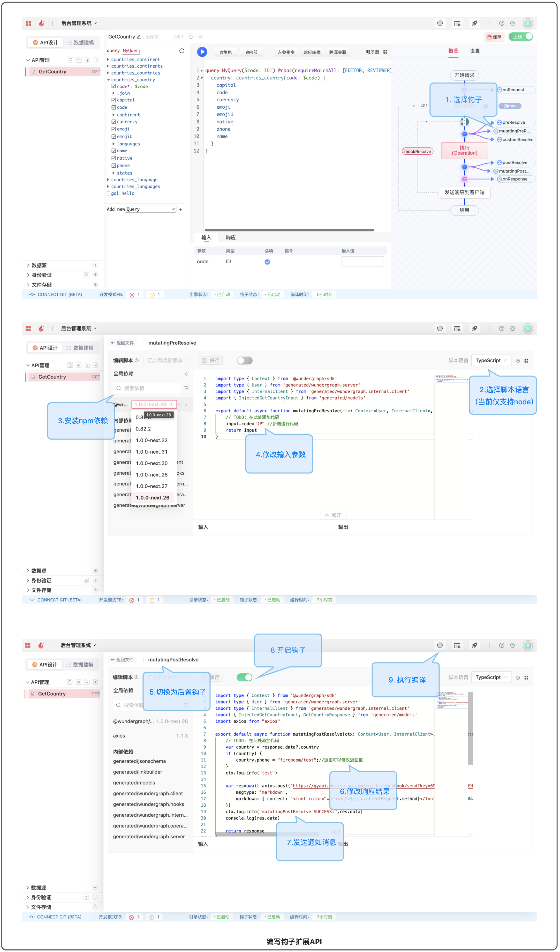Image resolution: width=560 pixels, height=952 pixels.
Task: Click the code input value field
Action: tap(362, 262)
